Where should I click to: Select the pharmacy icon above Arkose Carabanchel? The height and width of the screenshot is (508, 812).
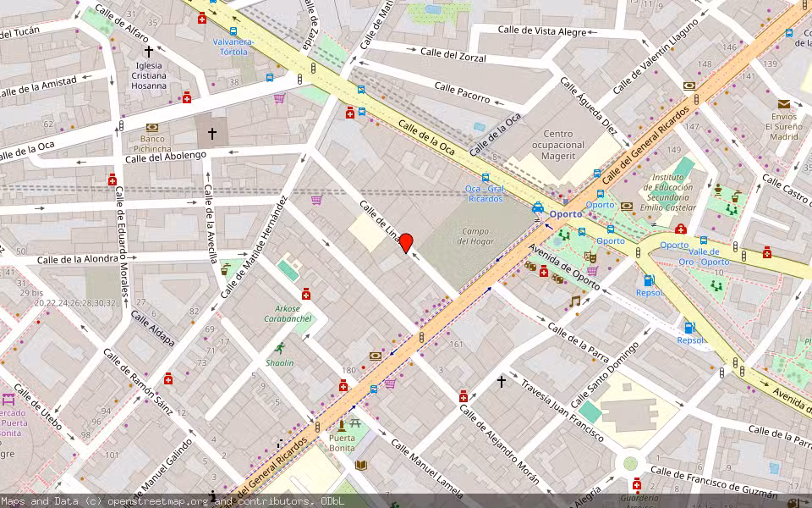[x=306, y=294]
